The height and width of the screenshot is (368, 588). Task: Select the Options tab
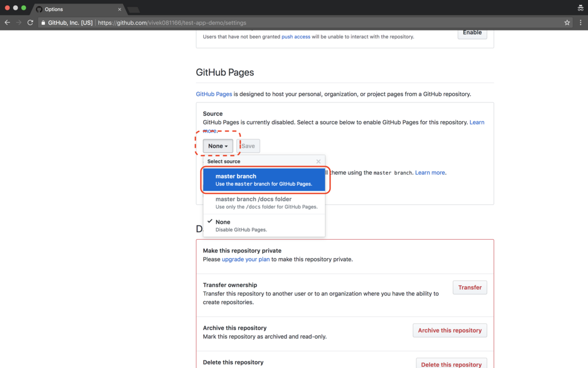tap(79, 9)
